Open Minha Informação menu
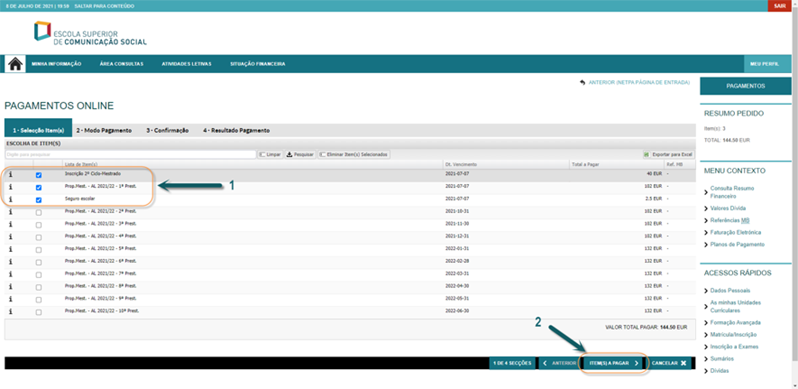Viewport: 798px width, 389px height. 56,64
